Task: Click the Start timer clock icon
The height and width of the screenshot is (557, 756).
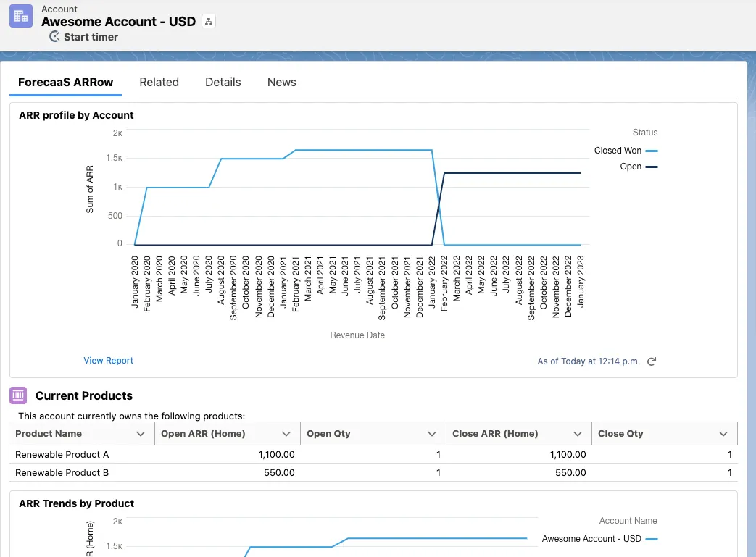Action: tap(55, 37)
